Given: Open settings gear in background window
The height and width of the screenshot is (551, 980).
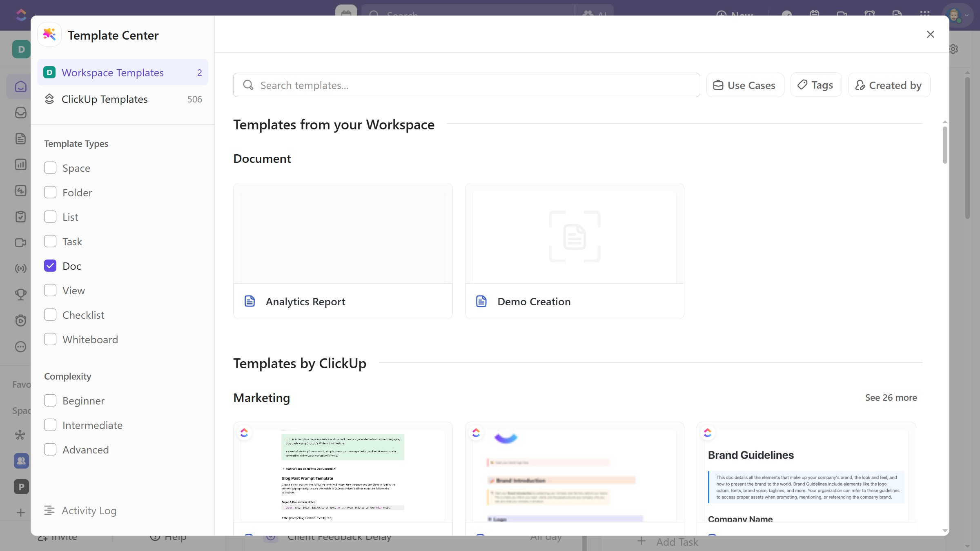Looking at the screenshot, I should (953, 49).
